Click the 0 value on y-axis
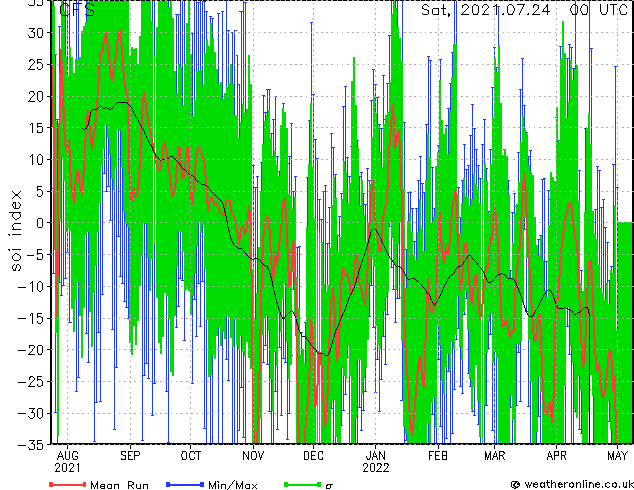 point(41,223)
